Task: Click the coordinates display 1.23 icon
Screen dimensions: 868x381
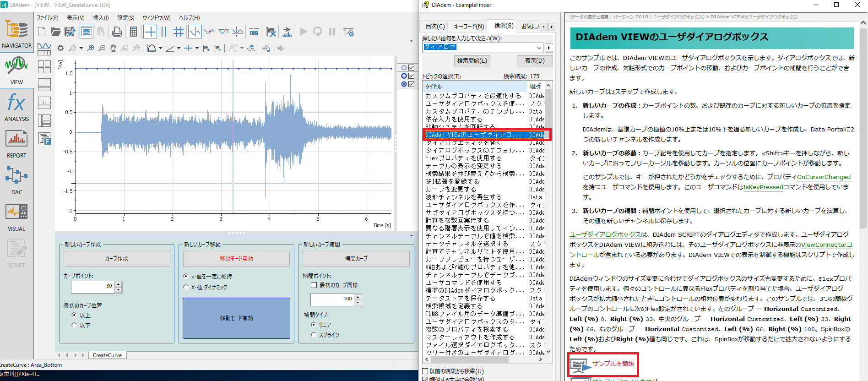Action: tap(254, 32)
